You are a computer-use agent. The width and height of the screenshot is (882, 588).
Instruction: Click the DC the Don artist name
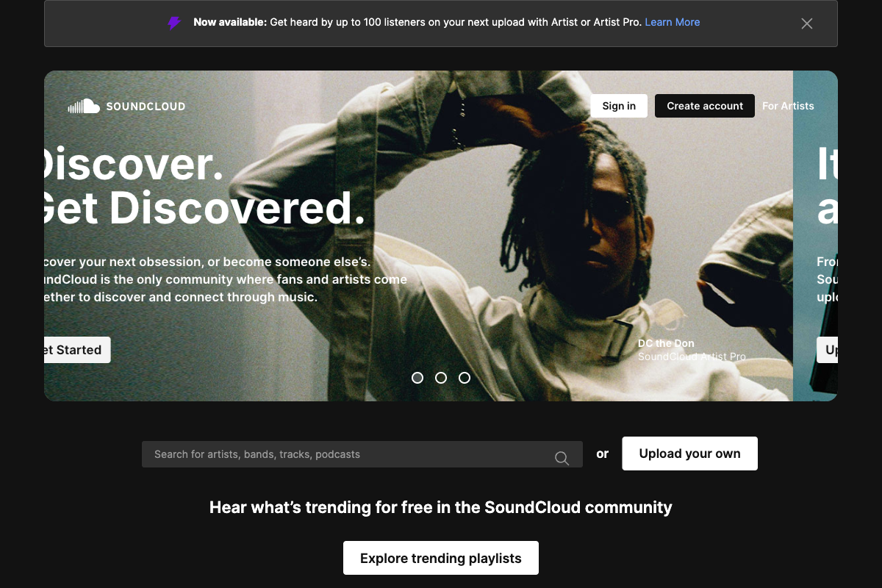tap(666, 343)
